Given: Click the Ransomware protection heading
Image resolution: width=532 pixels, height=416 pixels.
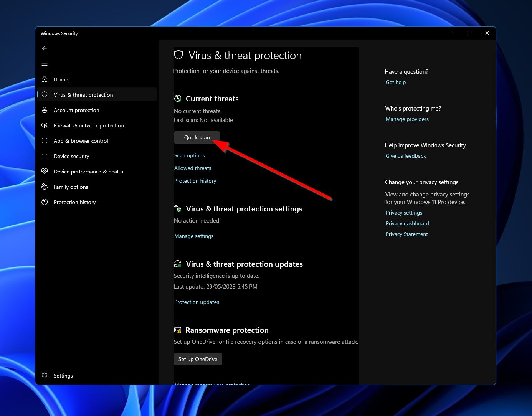Looking at the screenshot, I should coord(227,330).
